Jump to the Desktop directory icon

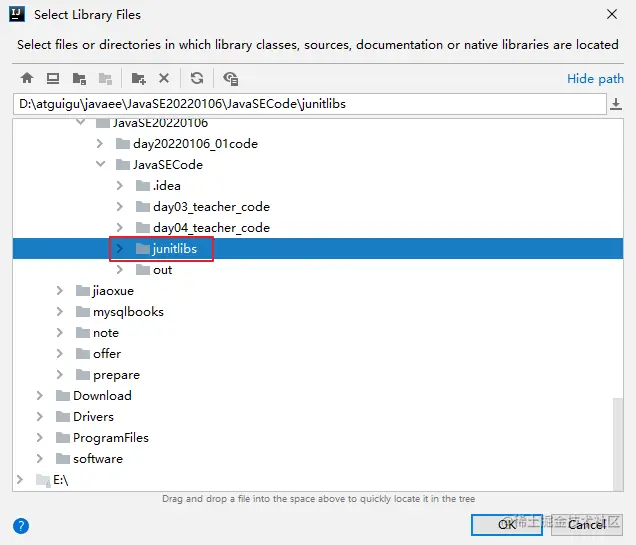click(53, 78)
